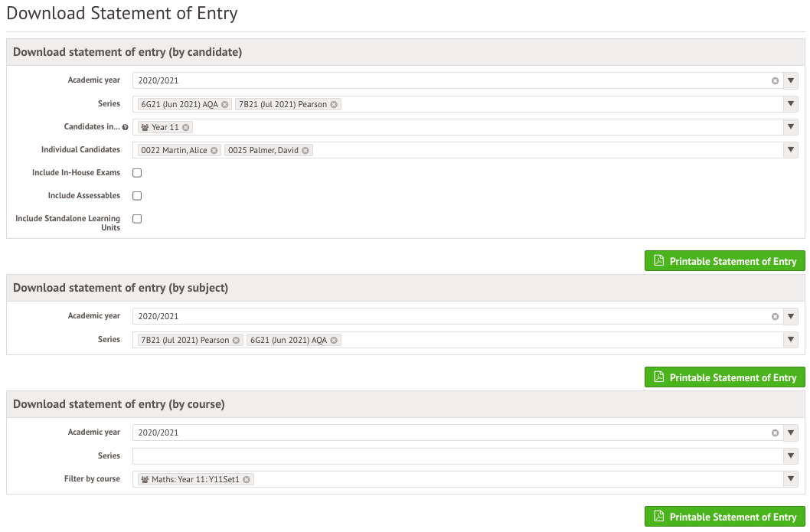Clear academic year in by candidate section
Screen dimensions: 810x532
point(775,80)
